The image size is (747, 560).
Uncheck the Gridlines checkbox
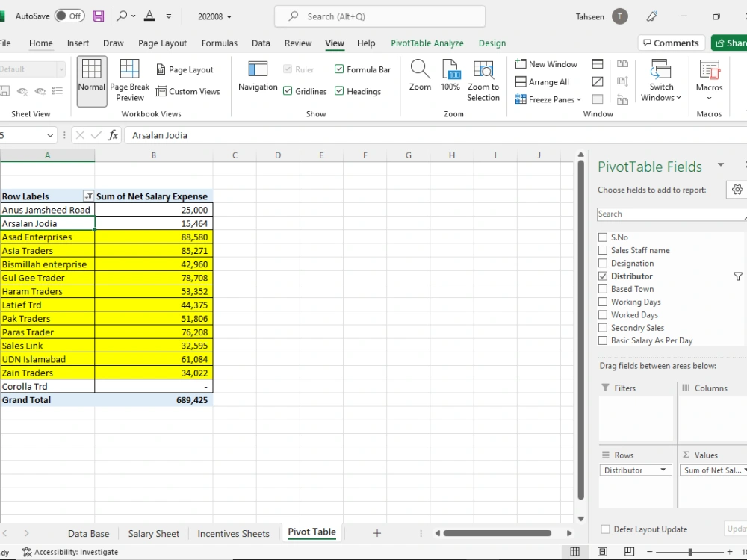click(x=288, y=91)
